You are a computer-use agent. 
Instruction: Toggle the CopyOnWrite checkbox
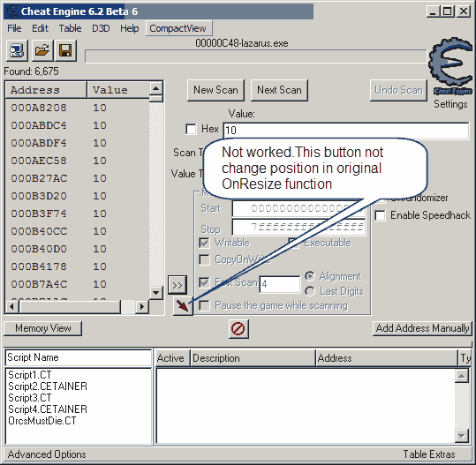tap(204, 259)
